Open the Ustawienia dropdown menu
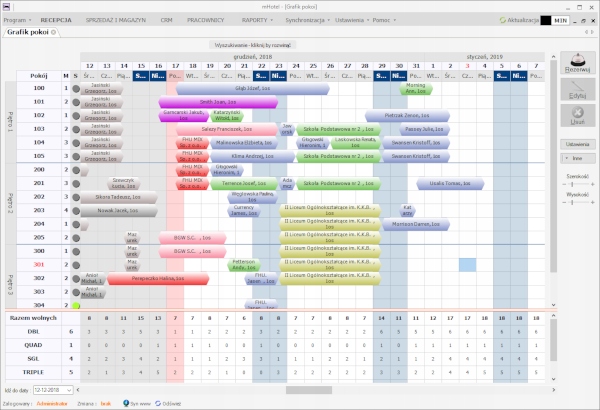The width and height of the screenshot is (600, 410). 352,20
